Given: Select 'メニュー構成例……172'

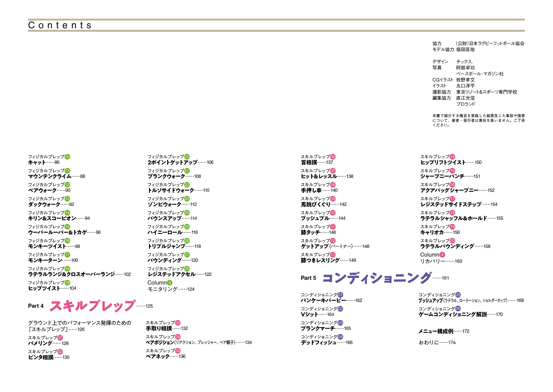Looking at the screenshot, I should 444,331.
